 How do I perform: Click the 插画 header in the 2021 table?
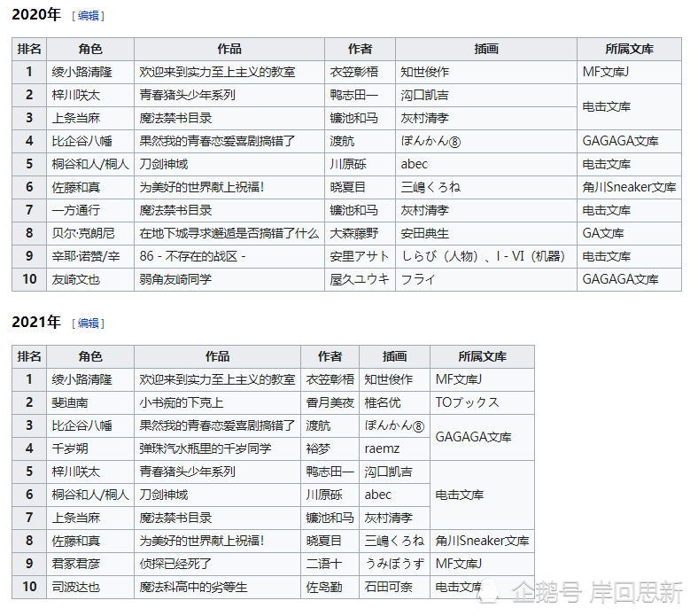pyautogui.click(x=394, y=356)
